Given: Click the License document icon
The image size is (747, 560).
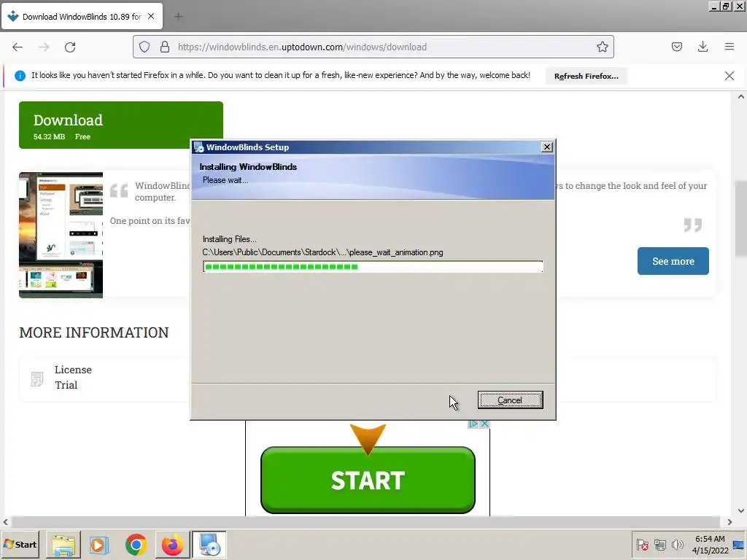Looking at the screenshot, I should (37, 378).
